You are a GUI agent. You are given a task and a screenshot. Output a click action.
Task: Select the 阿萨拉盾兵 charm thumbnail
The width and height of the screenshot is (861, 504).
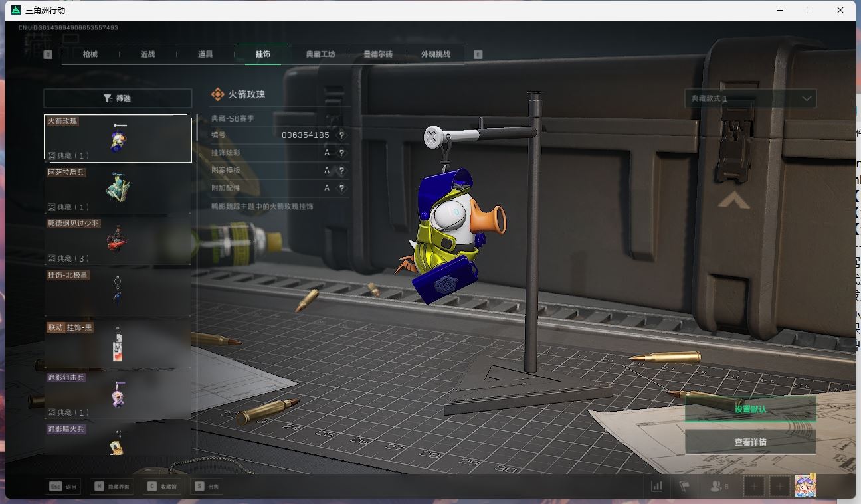(x=118, y=189)
